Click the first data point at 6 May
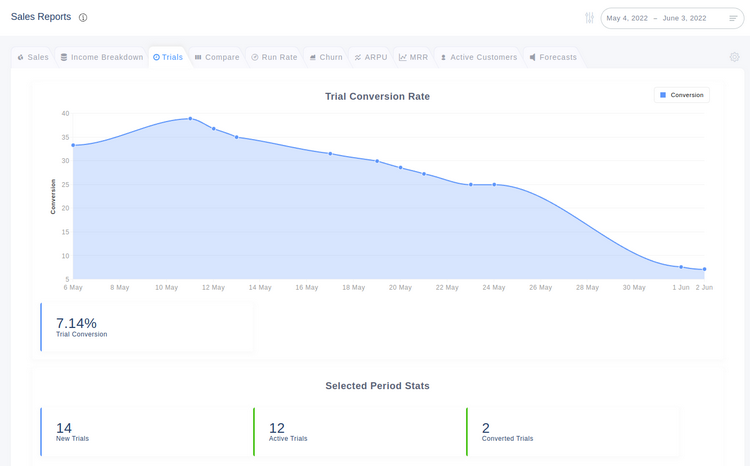This screenshot has height=466, width=750. pyautogui.click(x=73, y=145)
